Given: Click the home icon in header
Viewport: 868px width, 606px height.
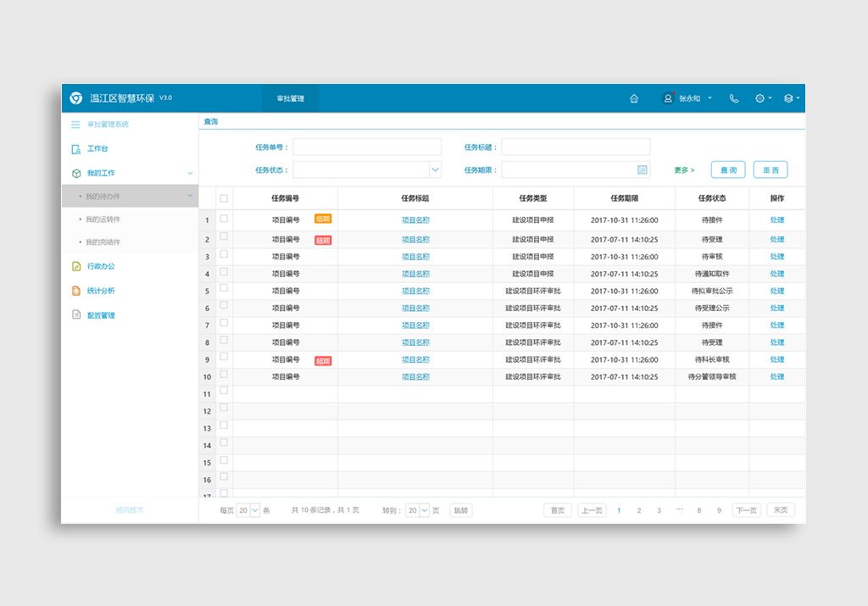Looking at the screenshot, I should click(634, 98).
